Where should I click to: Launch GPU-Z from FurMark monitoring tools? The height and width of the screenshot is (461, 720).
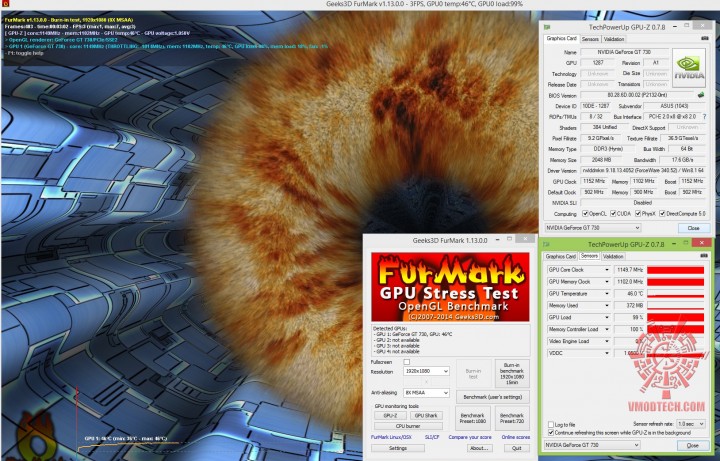click(389, 416)
